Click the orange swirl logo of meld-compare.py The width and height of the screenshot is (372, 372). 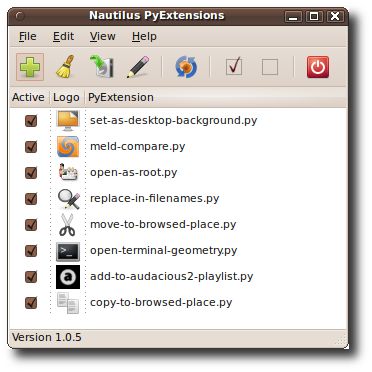point(68,146)
